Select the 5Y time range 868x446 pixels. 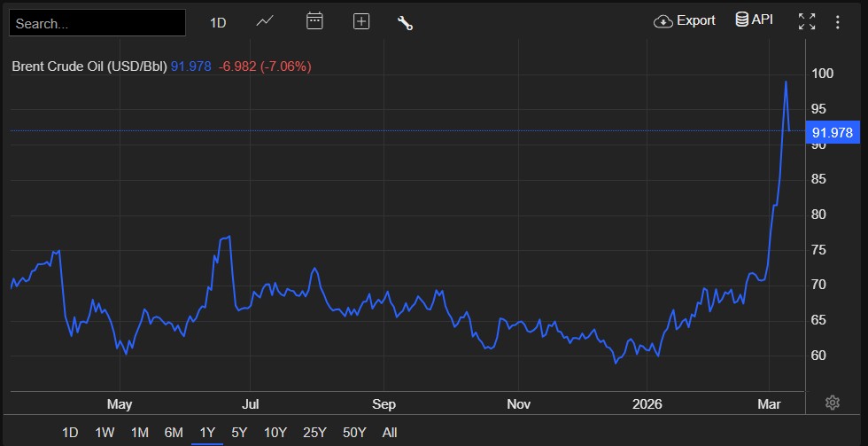[x=239, y=433]
